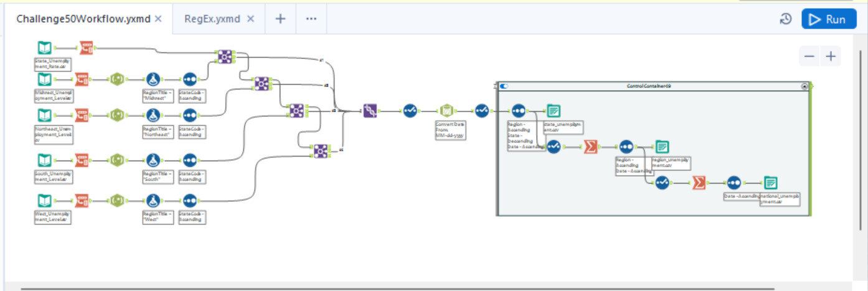Zoom out of canvas with minus button
The height and width of the screenshot is (291, 868).
[x=809, y=56]
